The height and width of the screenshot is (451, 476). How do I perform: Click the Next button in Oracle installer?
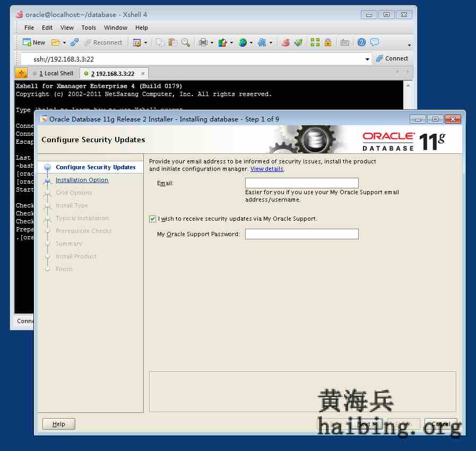tap(366, 424)
